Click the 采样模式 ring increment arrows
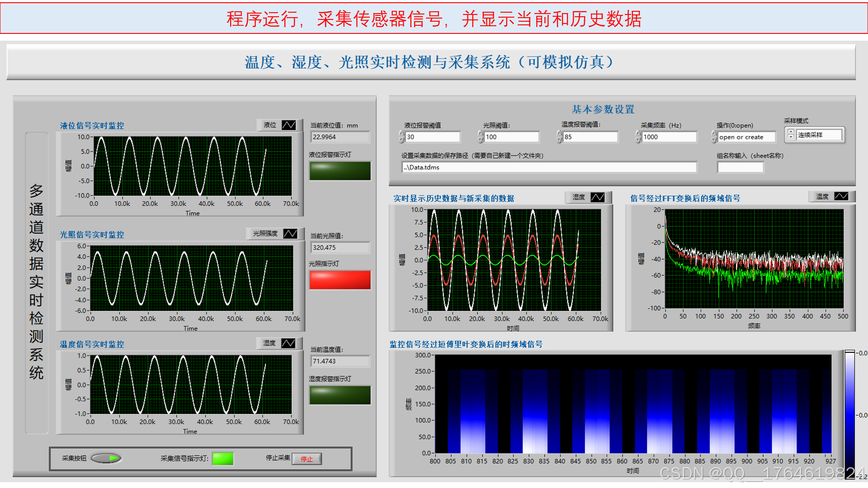Image resolution: width=868 pixels, height=488 pixels. point(791,135)
